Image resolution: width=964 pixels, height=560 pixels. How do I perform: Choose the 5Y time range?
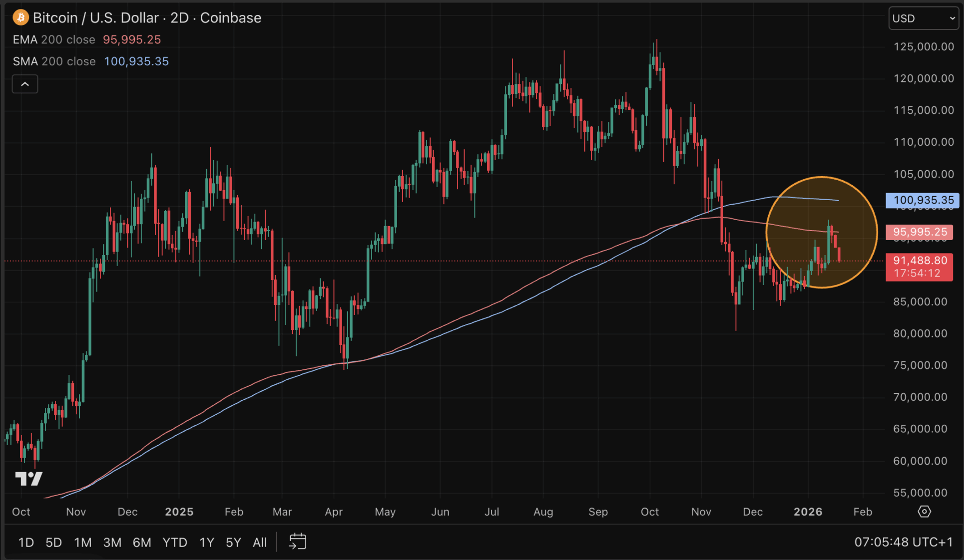233,543
